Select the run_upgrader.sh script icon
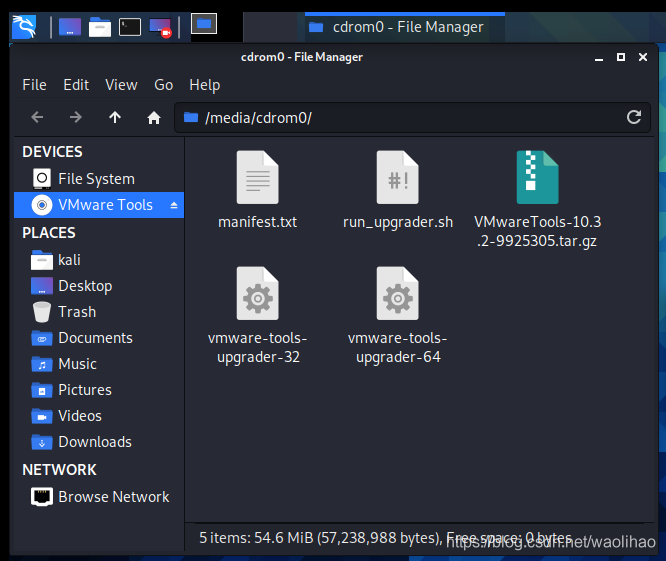666x561 pixels. coord(398,177)
